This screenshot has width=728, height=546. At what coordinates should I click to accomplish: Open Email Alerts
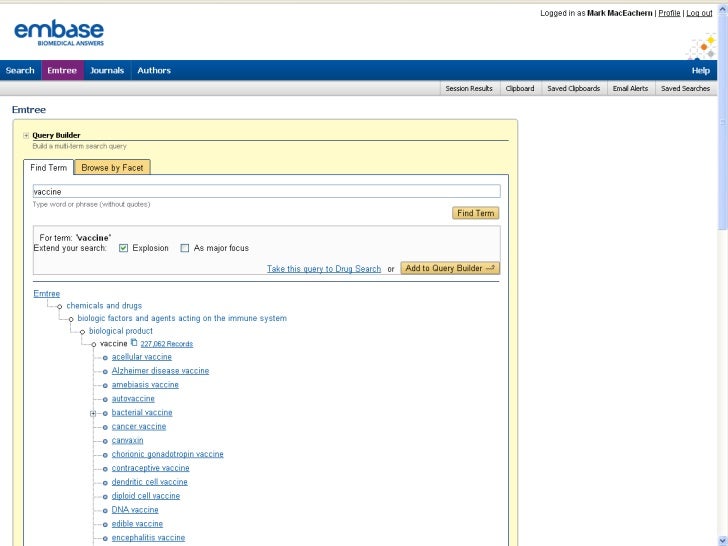point(630,88)
